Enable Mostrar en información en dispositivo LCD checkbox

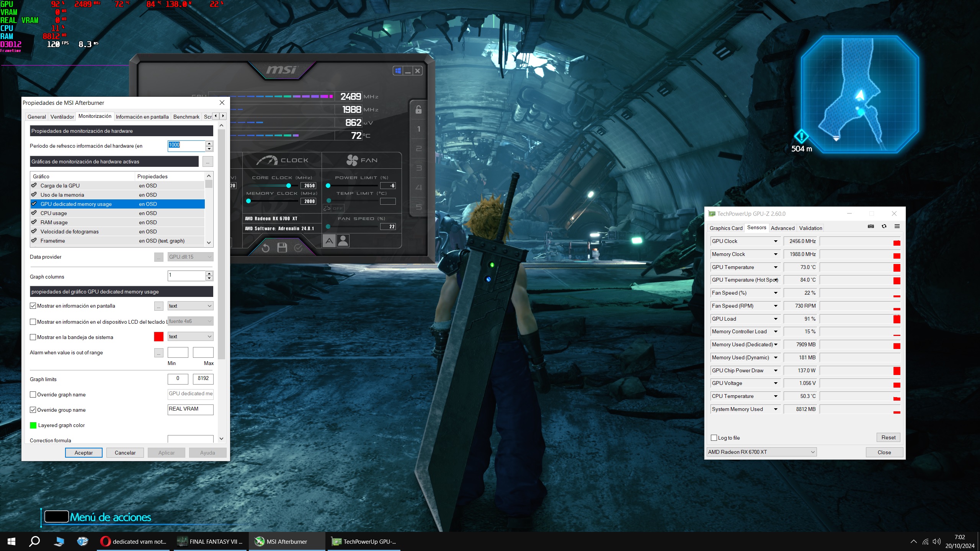coord(33,322)
